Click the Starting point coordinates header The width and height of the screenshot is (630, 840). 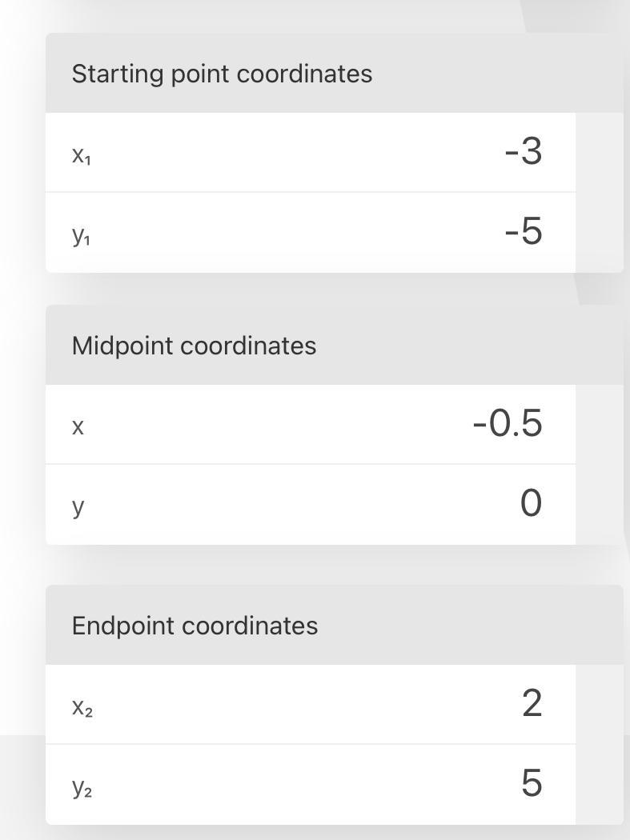(x=222, y=74)
